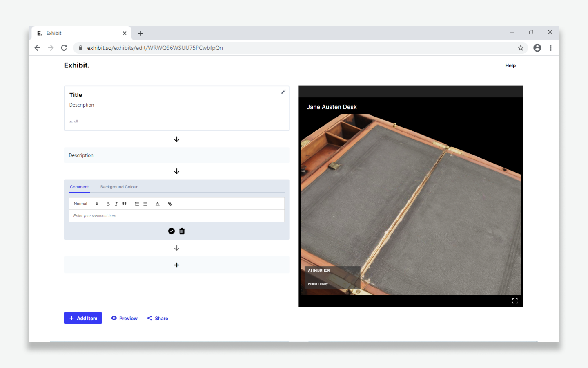Click the pencil edit icon on Title card
588x368 pixels.
pyautogui.click(x=283, y=92)
